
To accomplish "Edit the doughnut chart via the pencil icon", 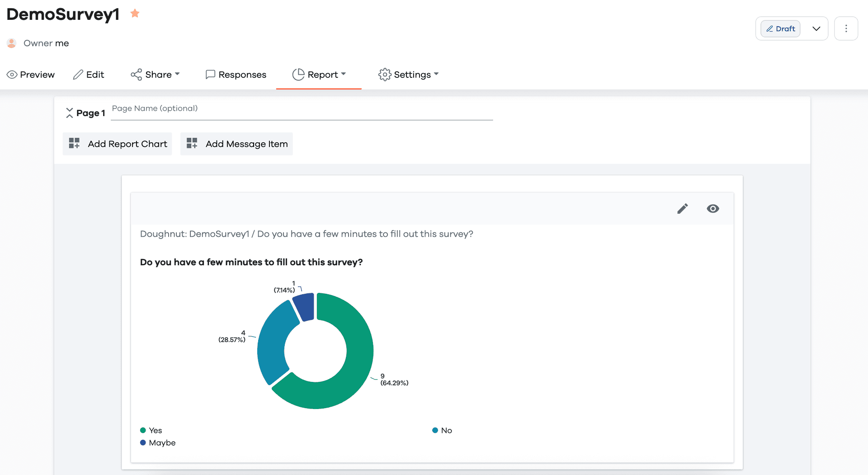I will pos(683,208).
